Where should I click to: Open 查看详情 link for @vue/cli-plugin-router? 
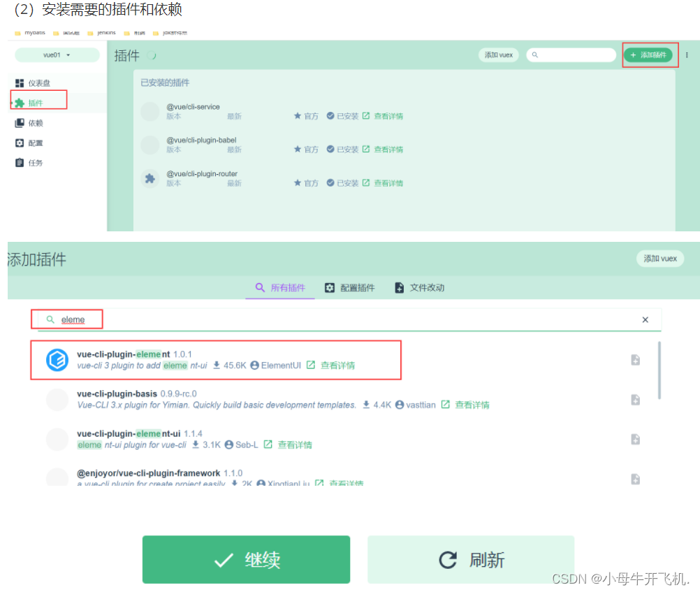(x=388, y=183)
